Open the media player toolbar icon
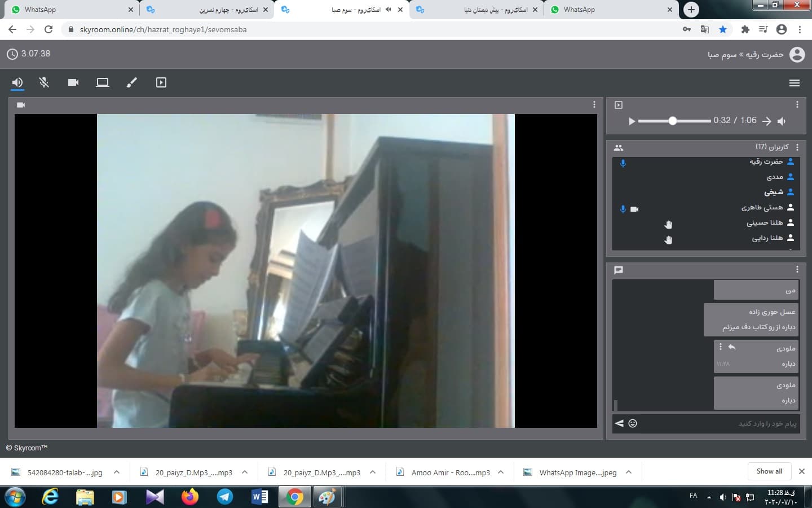 161,82
